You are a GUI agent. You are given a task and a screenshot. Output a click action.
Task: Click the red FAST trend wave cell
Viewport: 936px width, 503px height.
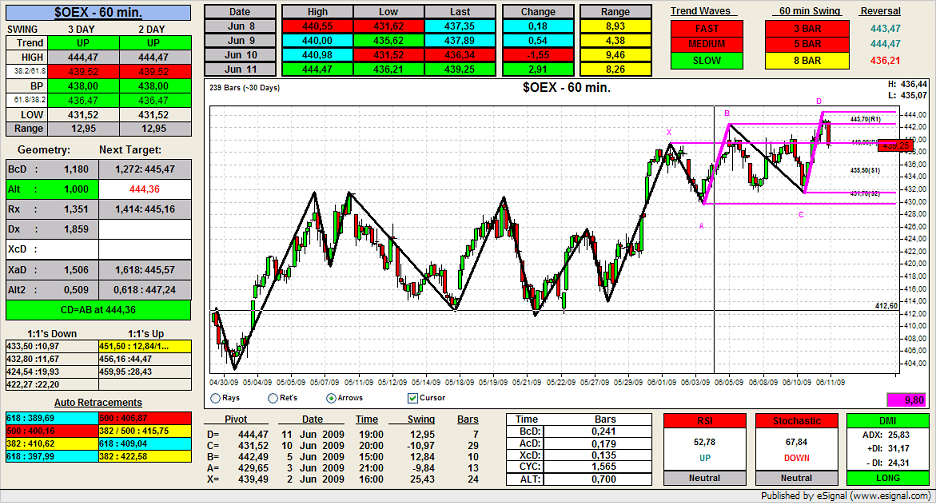click(x=707, y=28)
